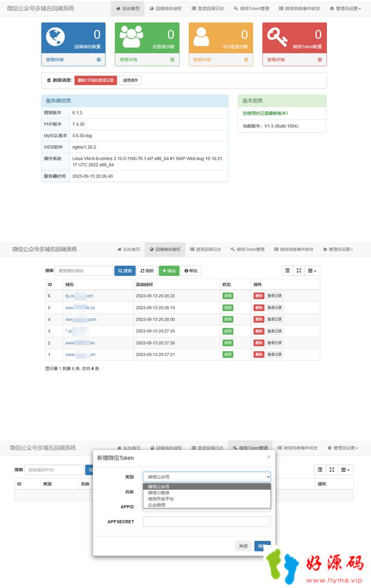This screenshot has width=371, height=588.
Task: Toggle card view icon on the domain list page
Action: tap(287, 271)
